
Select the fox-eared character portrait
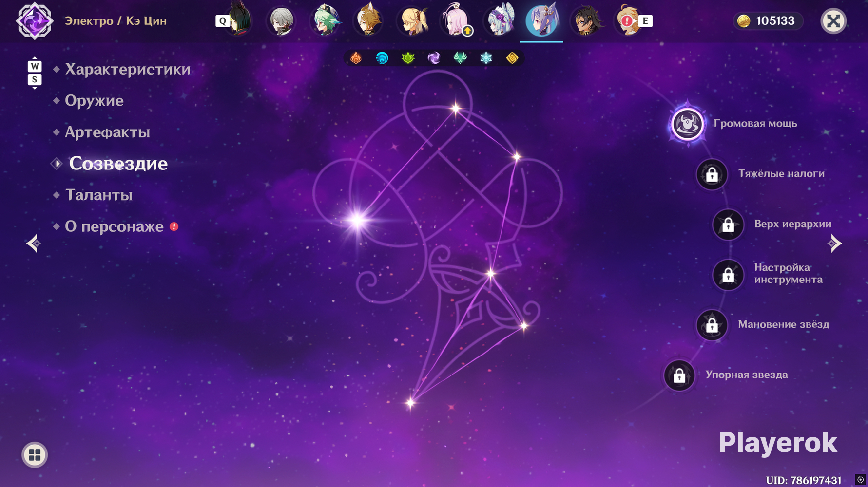tap(368, 20)
